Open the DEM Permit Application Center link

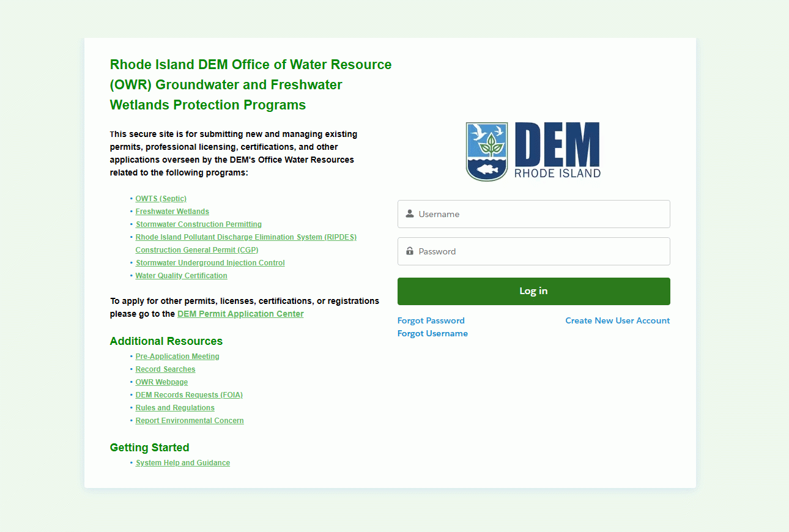coord(240,314)
